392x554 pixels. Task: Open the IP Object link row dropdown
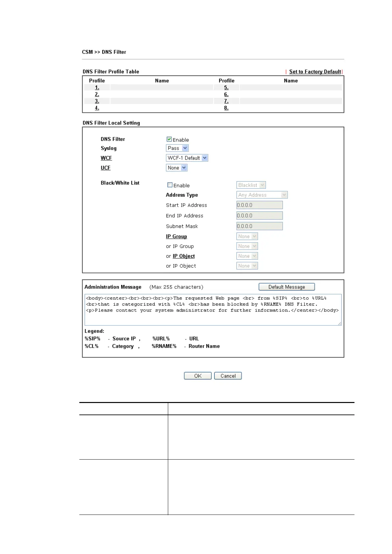pos(247,256)
